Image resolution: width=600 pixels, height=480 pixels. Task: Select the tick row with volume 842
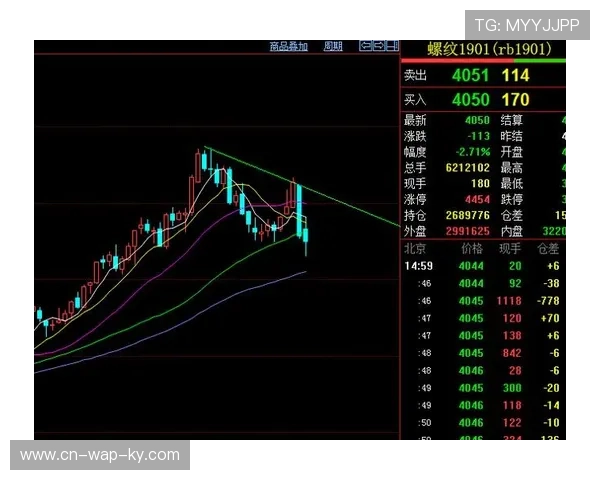(483, 353)
